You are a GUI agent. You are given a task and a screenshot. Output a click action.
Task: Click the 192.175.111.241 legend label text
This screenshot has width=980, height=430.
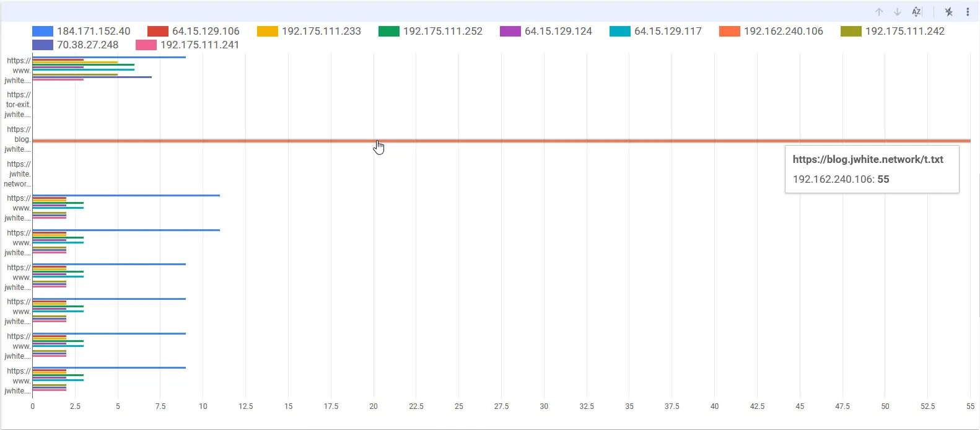pos(199,45)
